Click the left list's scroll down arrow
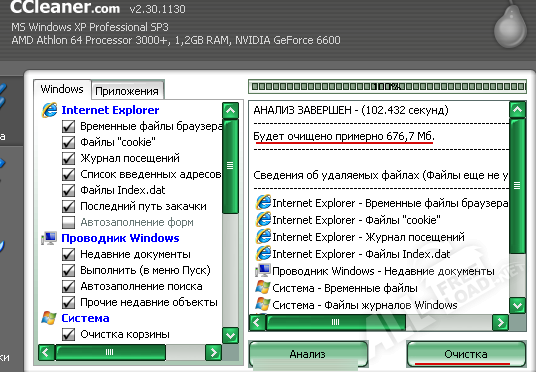Screen dimensions: 536x372 coord(230,335)
